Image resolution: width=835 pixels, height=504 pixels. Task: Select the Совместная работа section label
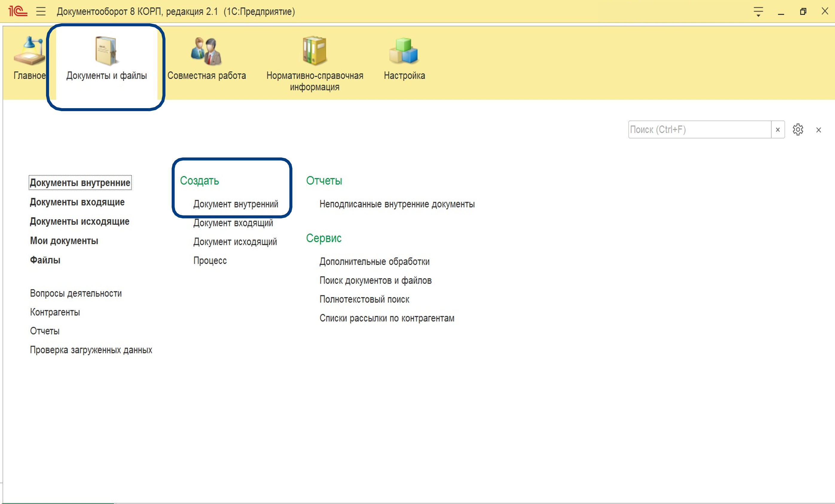pyautogui.click(x=206, y=76)
